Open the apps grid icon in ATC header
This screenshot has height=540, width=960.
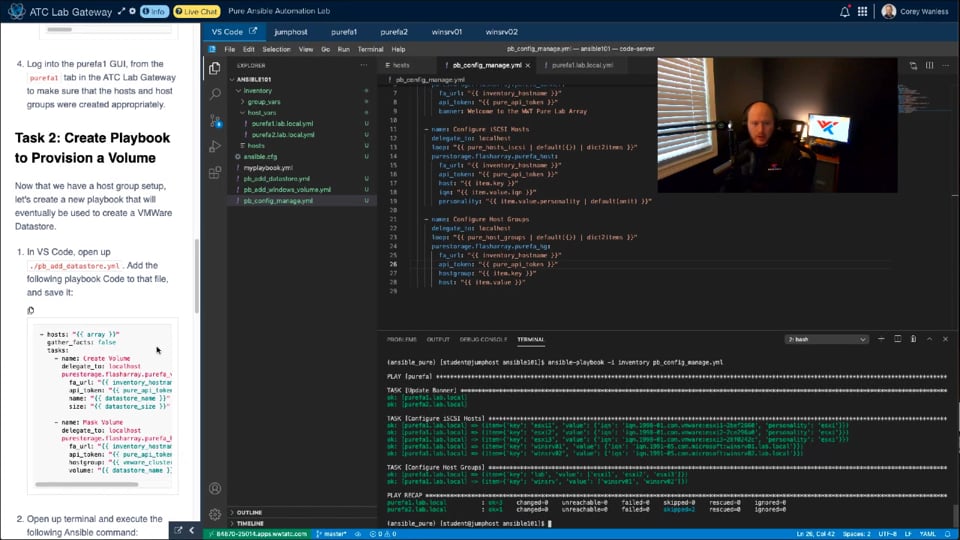(x=862, y=11)
